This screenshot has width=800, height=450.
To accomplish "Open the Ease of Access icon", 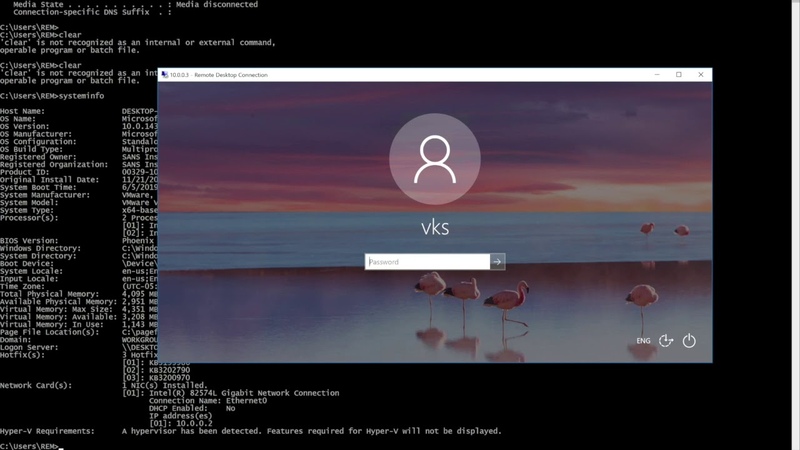I will pos(666,341).
